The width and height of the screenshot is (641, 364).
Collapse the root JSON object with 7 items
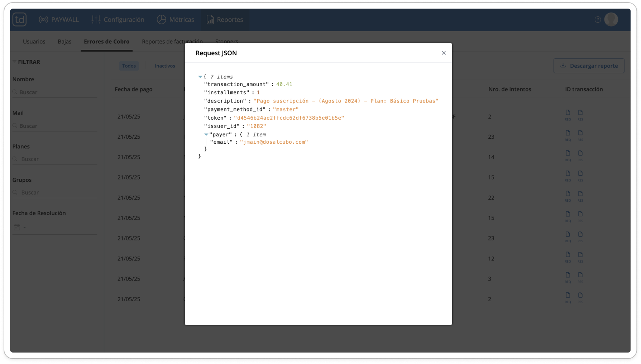[200, 77]
